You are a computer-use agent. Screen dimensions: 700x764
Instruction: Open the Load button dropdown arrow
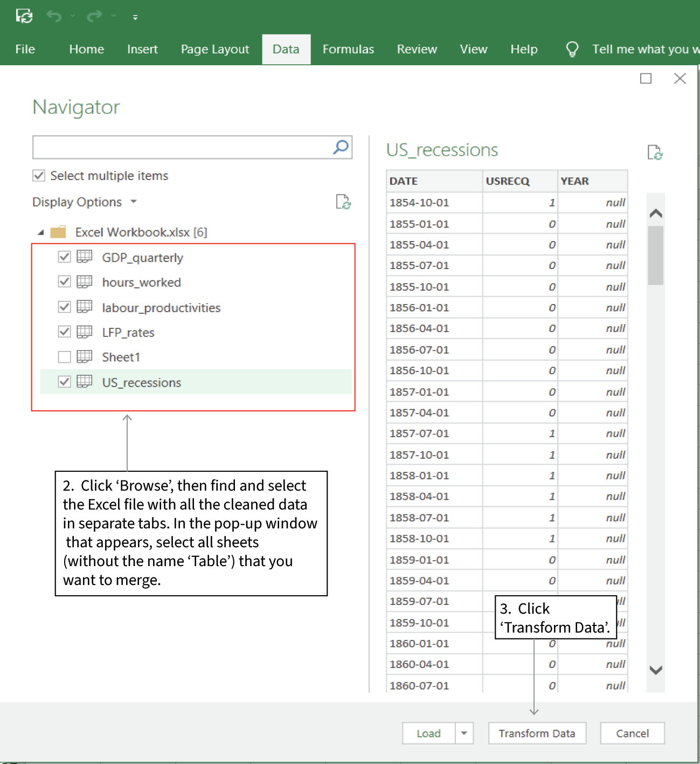click(464, 733)
